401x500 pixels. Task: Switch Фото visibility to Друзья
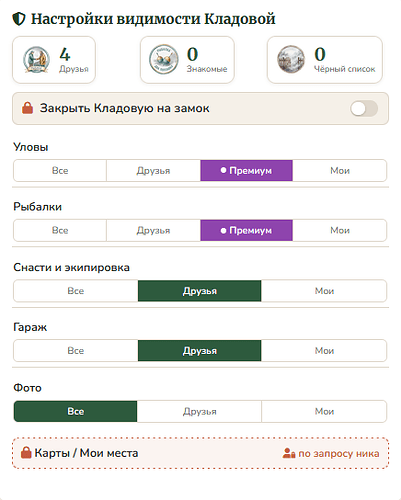coord(199,411)
